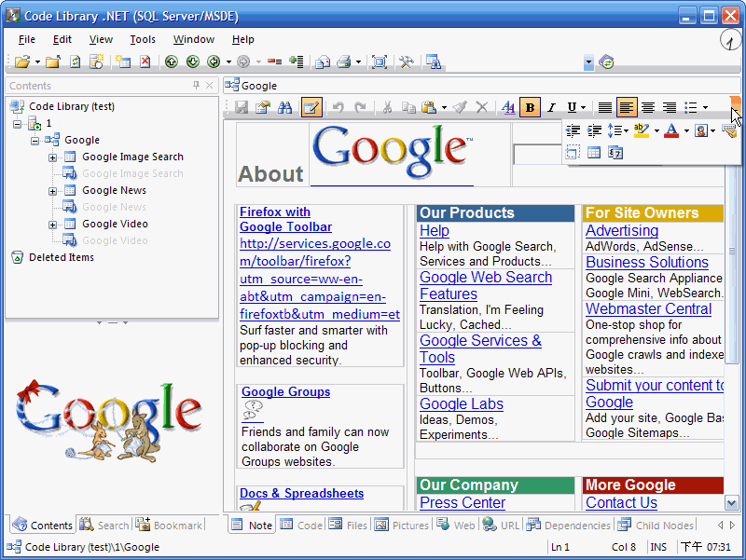Collapse the node named 1

click(18, 124)
